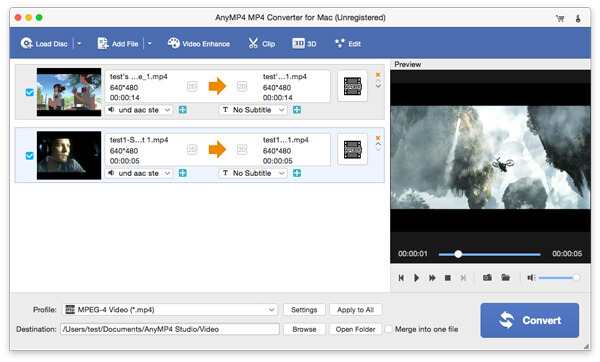Viewport: 600px width, 362px height.
Task: Click the Load Disc toolbar button
Action: (44, 44)
